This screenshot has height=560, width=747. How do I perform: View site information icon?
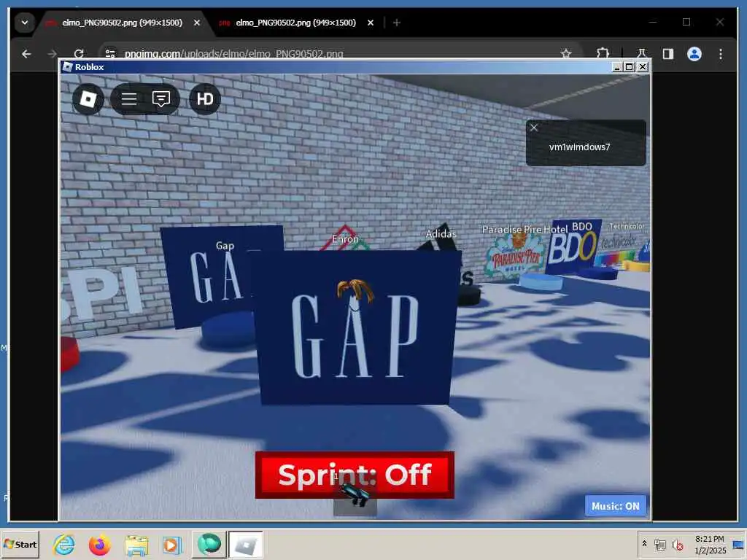110,54
